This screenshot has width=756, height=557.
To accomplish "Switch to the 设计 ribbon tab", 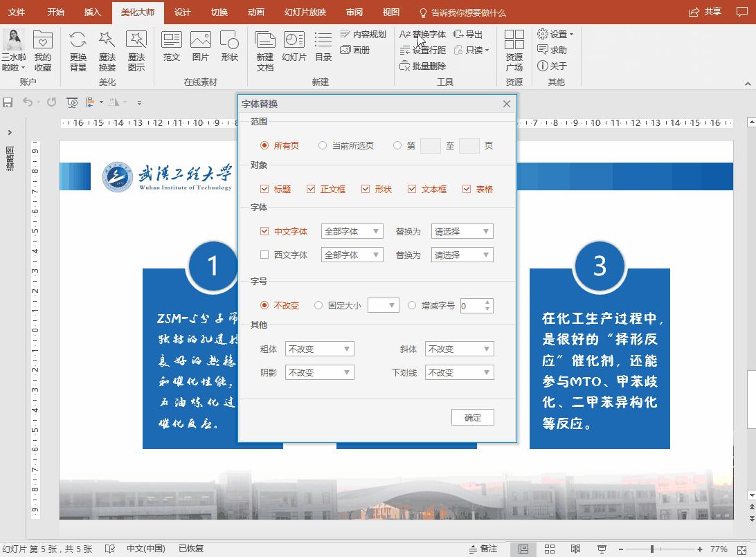I will (x=181, y=12).
